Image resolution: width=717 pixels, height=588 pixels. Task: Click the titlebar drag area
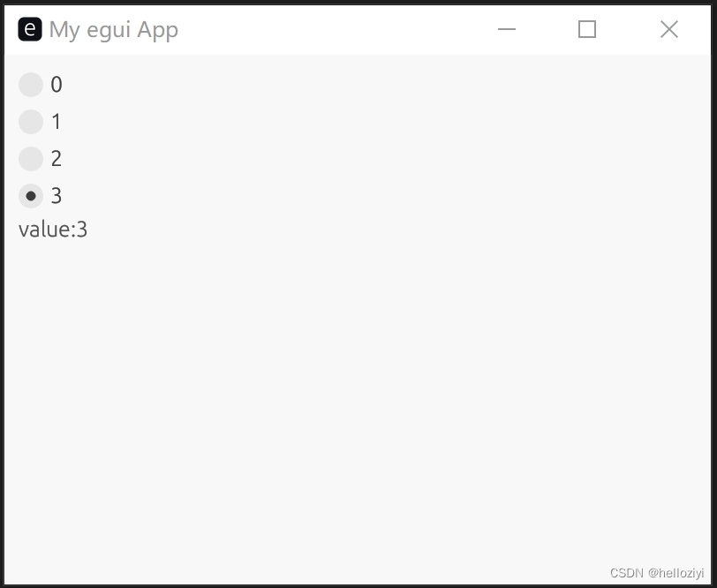coord(309,29)
